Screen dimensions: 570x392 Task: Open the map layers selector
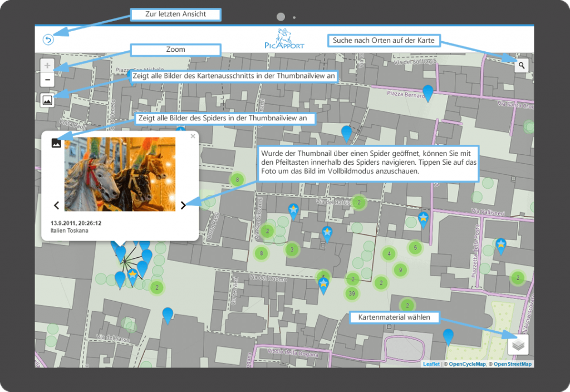click(518, 345)
